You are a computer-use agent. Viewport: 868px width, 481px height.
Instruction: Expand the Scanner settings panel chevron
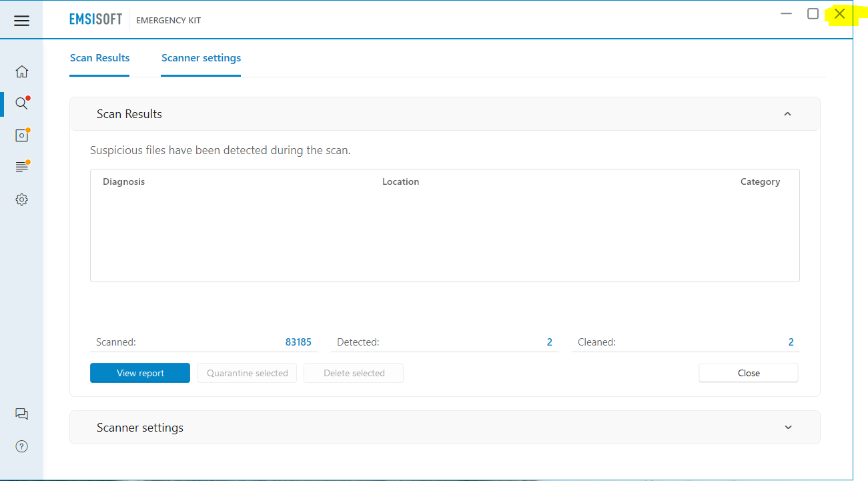tap(788, 428)
